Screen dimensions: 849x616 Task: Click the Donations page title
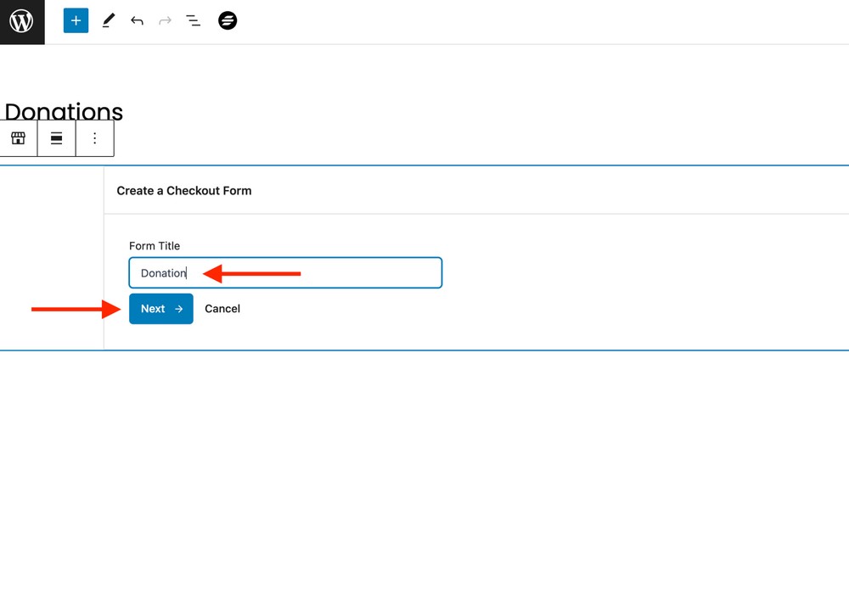click(64, 111)
